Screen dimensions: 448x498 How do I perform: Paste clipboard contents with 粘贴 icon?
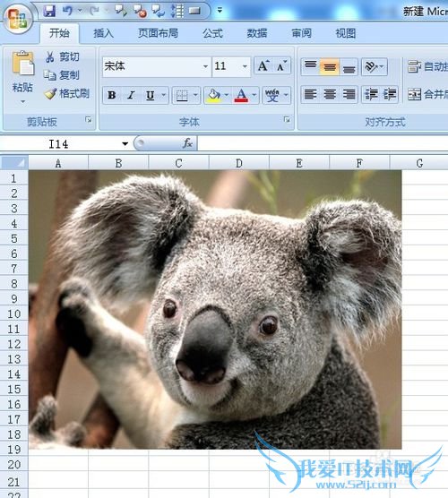coord(23,64)
